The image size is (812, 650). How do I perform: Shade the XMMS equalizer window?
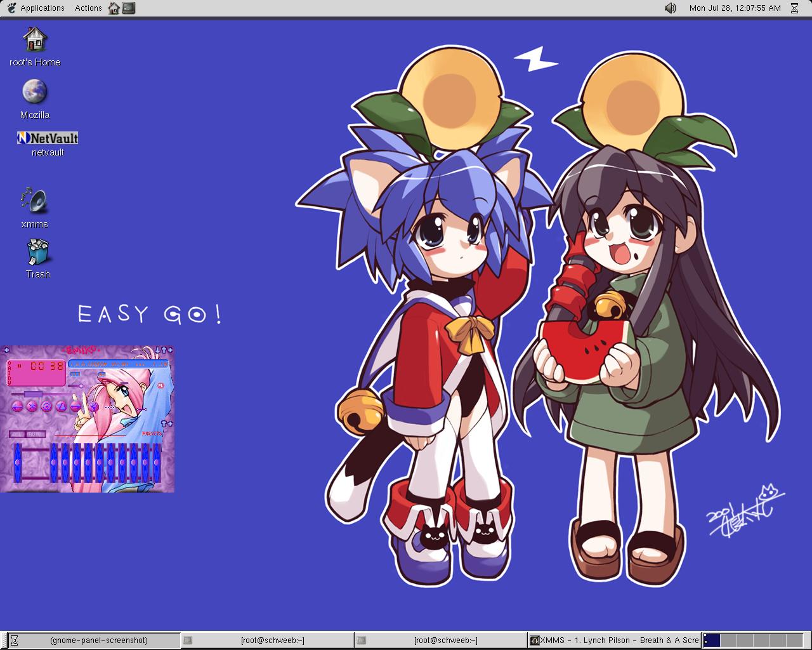point(164,423)
